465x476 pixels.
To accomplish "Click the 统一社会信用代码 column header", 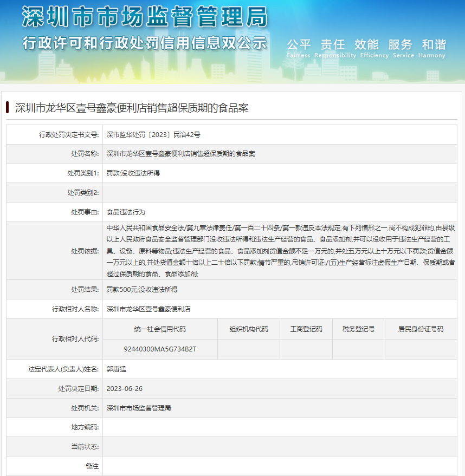I will click(160, 329).
